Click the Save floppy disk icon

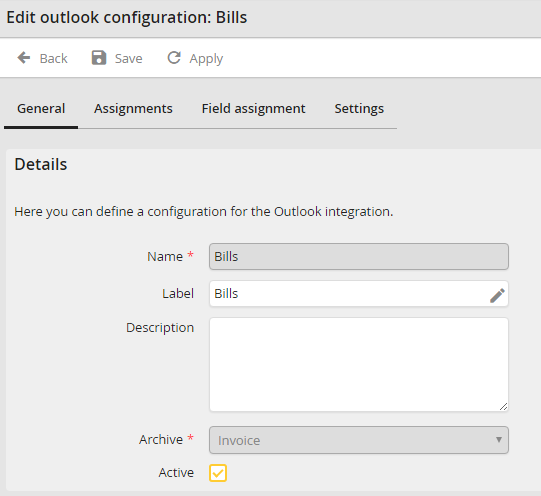point(99,58)
